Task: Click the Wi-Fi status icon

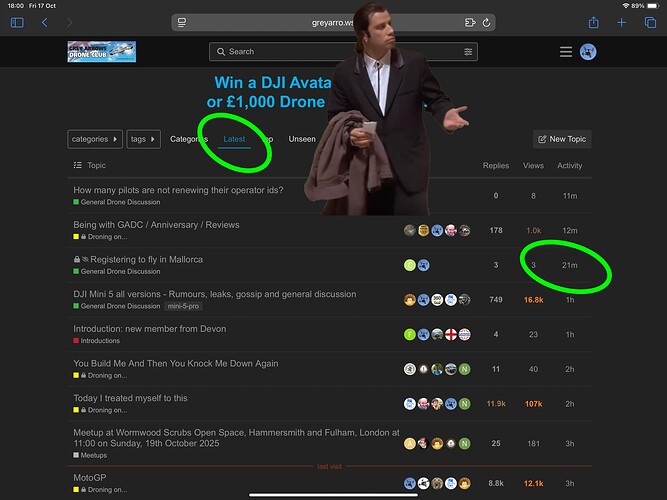Action: click(626, 6)
